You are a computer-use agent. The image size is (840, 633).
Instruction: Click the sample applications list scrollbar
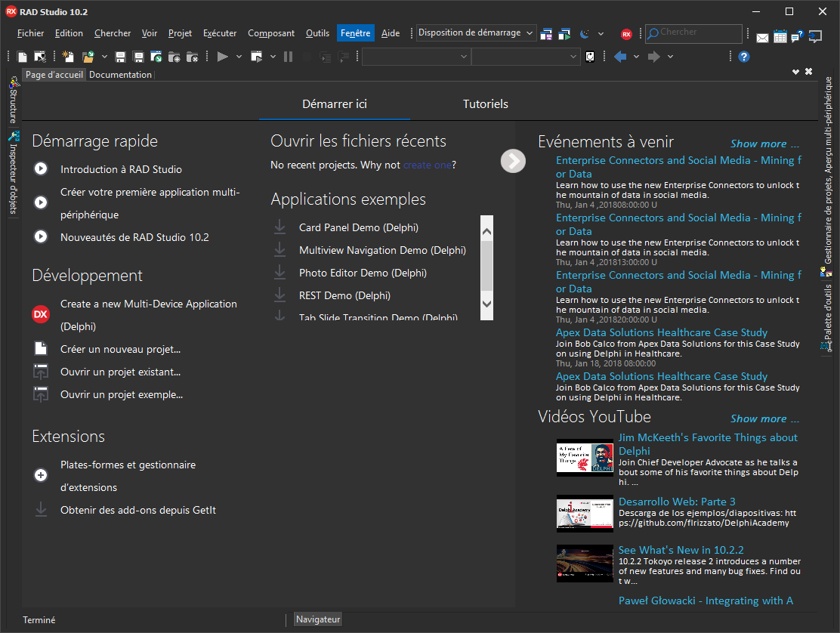[x=486, y=264]
